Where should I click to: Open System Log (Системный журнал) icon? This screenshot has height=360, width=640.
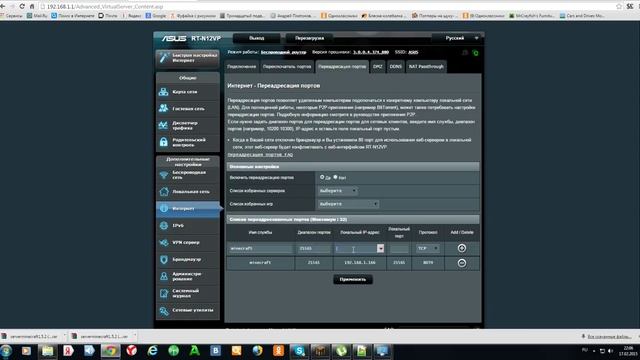point(164,293)
